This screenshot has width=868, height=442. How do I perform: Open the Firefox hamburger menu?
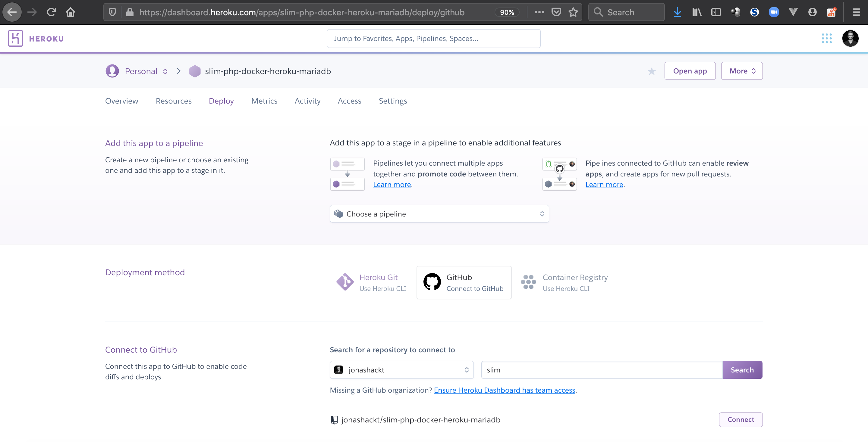point(856,12)
